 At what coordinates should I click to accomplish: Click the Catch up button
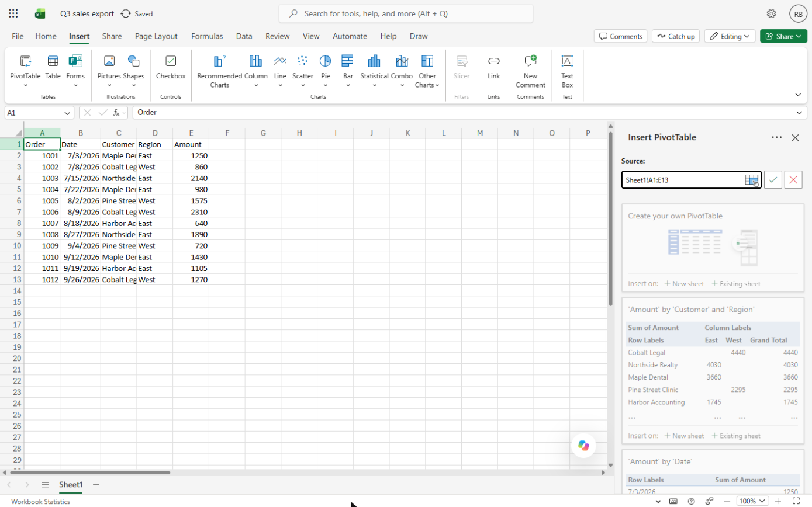676,36
